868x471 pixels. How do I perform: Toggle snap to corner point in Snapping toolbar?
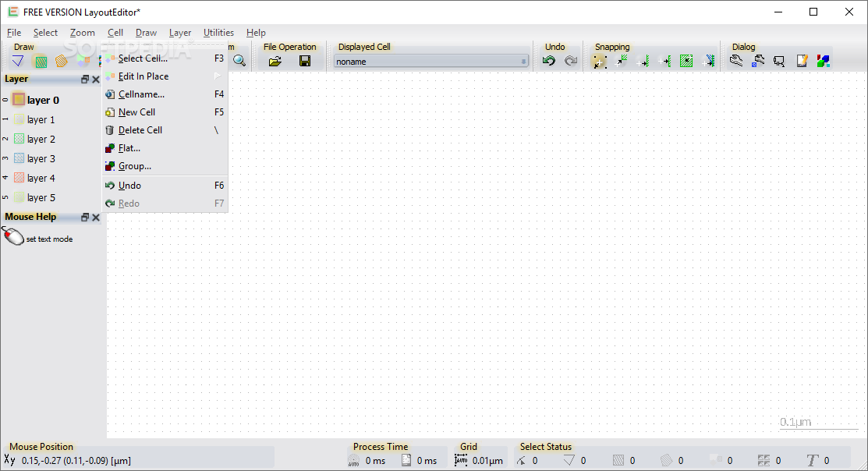[622, 61]
